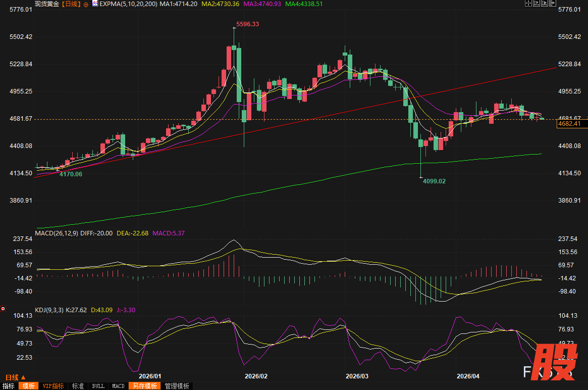The image size is (588, 390).
Task: Select the MACD template in bottom bar
Action: 118,386
